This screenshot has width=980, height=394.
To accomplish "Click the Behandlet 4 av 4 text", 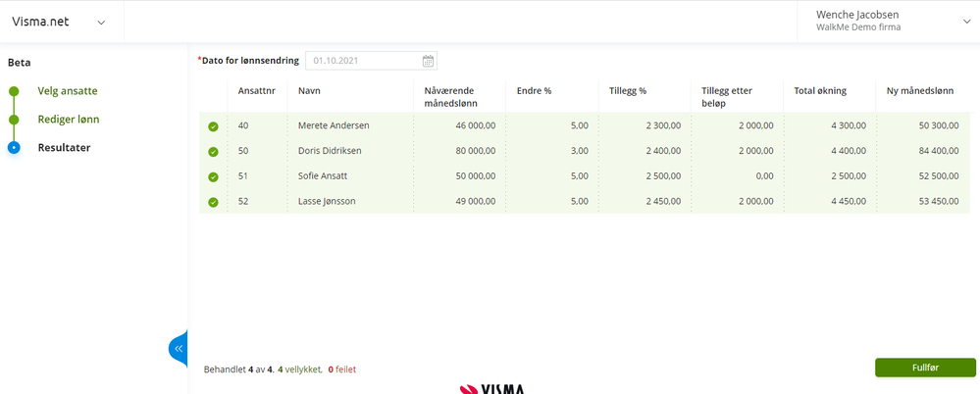I will click(x=238, y=369).
